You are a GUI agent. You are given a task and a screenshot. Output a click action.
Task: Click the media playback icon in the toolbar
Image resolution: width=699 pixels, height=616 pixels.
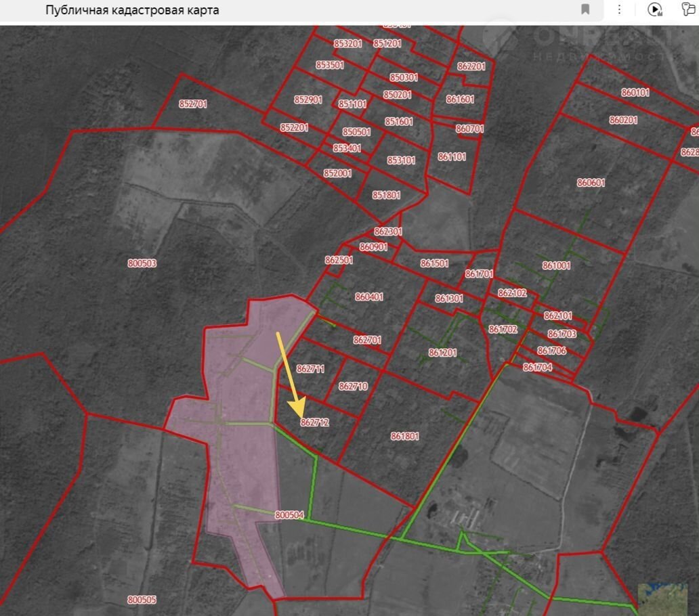coord(654,9)
